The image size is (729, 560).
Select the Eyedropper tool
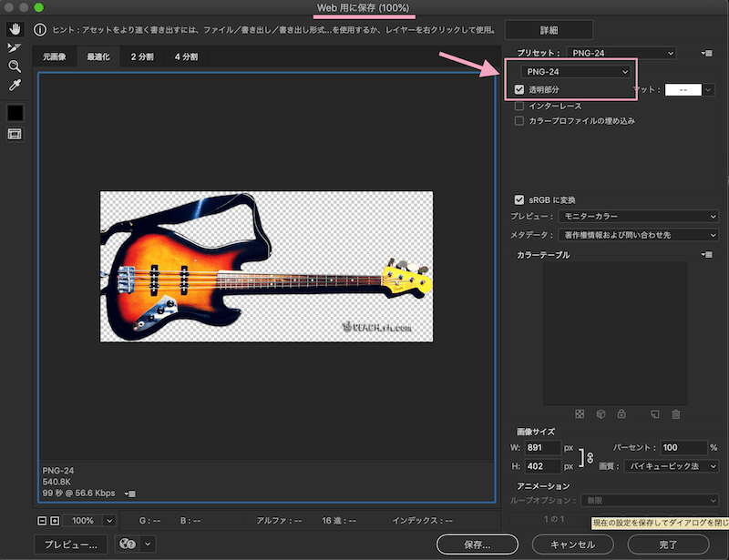(x=15, y=86)
